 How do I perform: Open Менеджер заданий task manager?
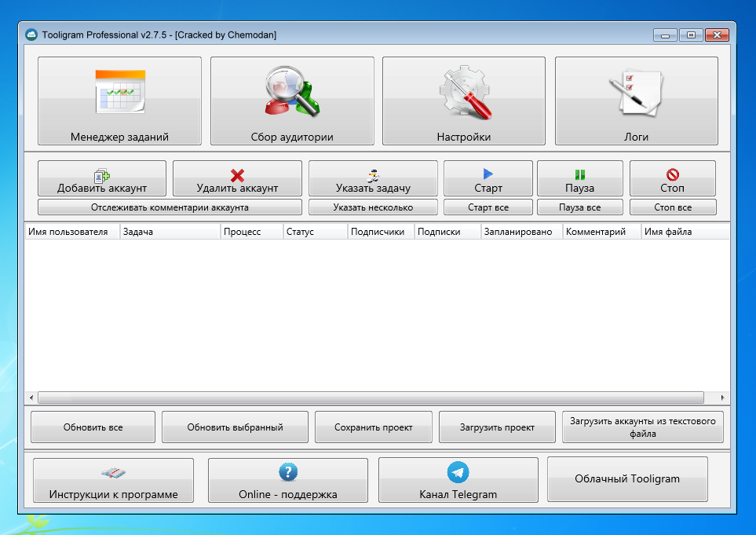[x=119, y=101]
